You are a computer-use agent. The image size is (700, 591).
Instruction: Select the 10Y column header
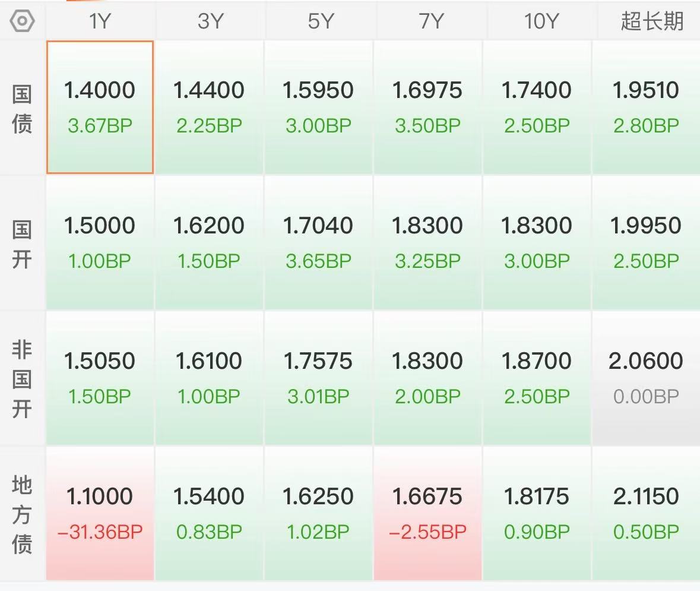click(541, 21)
